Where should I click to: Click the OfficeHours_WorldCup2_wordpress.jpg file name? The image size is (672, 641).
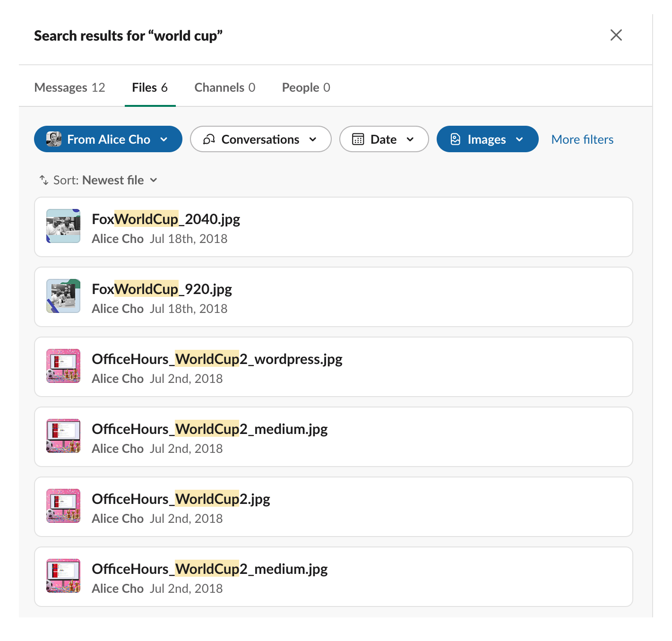[217, 359]
